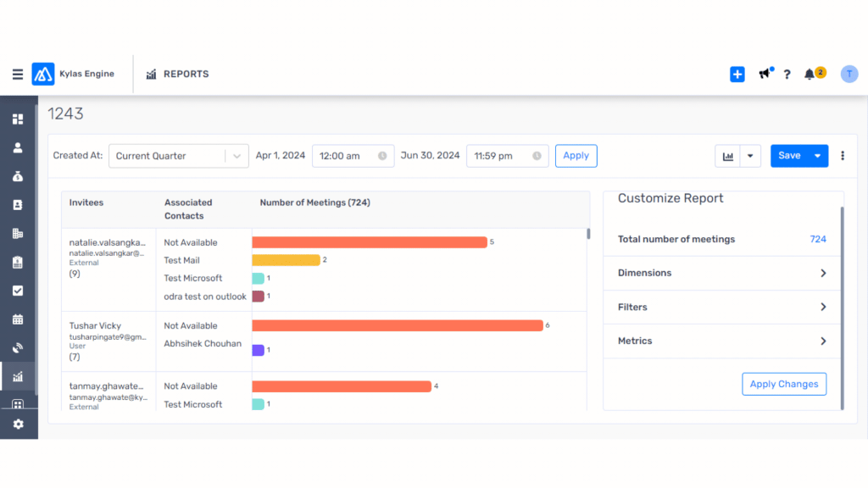Open the T profile avatar menu
The height and width of the screenshot is (488, 868).
(x=849, y=74)
